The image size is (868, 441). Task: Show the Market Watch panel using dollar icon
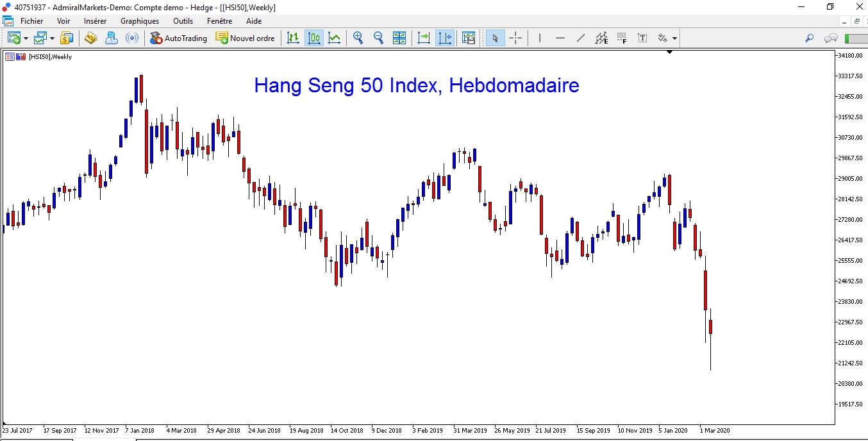(x=67, y=38)
